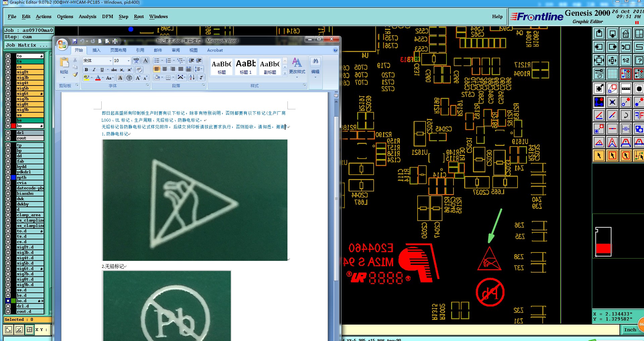Viewport: 644px width, 341px height.
Task: Click the previous zoom (undo view) icon
Action: point(626,47)
